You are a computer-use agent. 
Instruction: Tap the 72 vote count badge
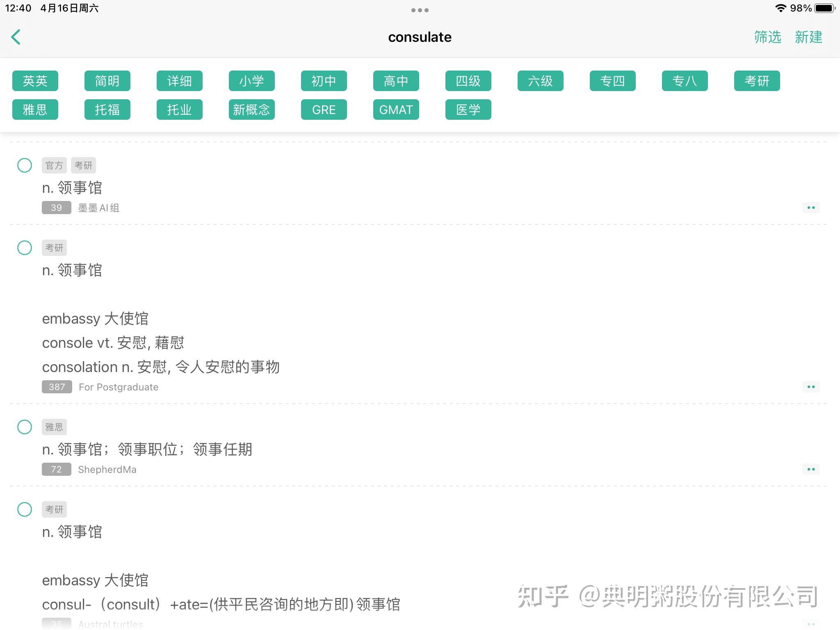[x=57, y=469]
